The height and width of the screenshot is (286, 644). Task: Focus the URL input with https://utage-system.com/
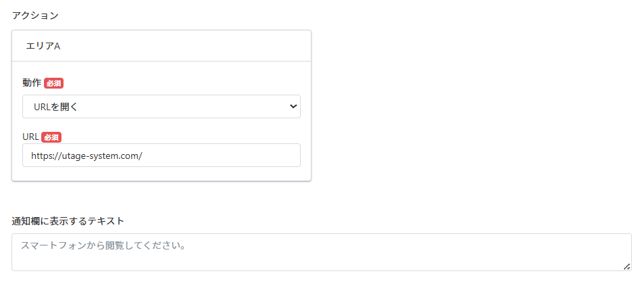pos(162,155)
